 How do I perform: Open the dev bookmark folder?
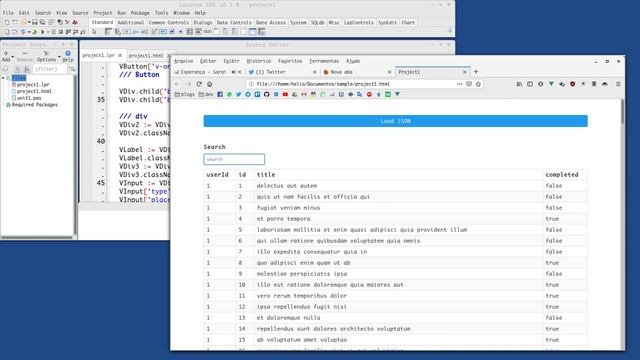pos(206,94)
